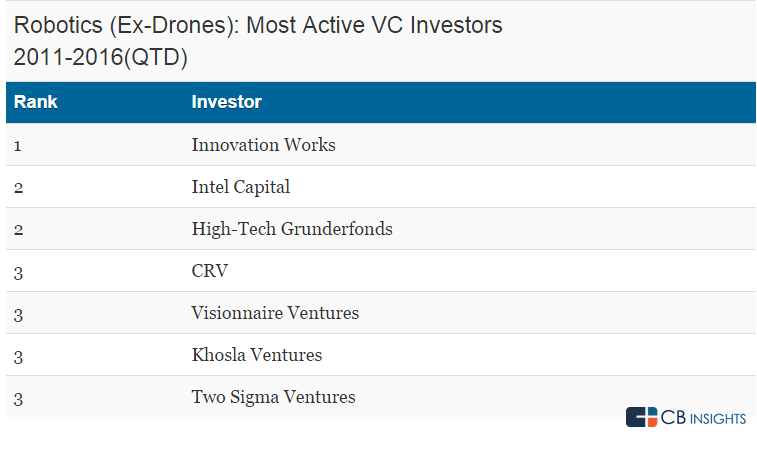Click rank 3 cell beside Khosla Ventures
This screenshot has height=454, width=757.
point(18,356)
